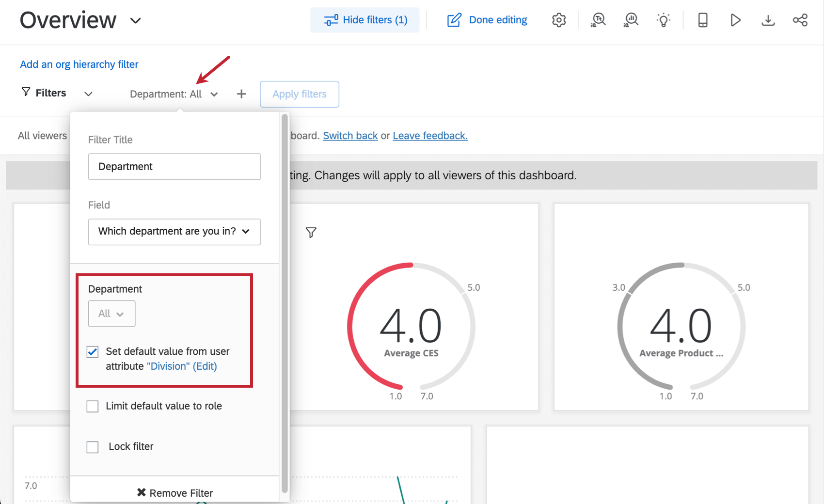Enable Limit default value to role

[x=93, y=406]
